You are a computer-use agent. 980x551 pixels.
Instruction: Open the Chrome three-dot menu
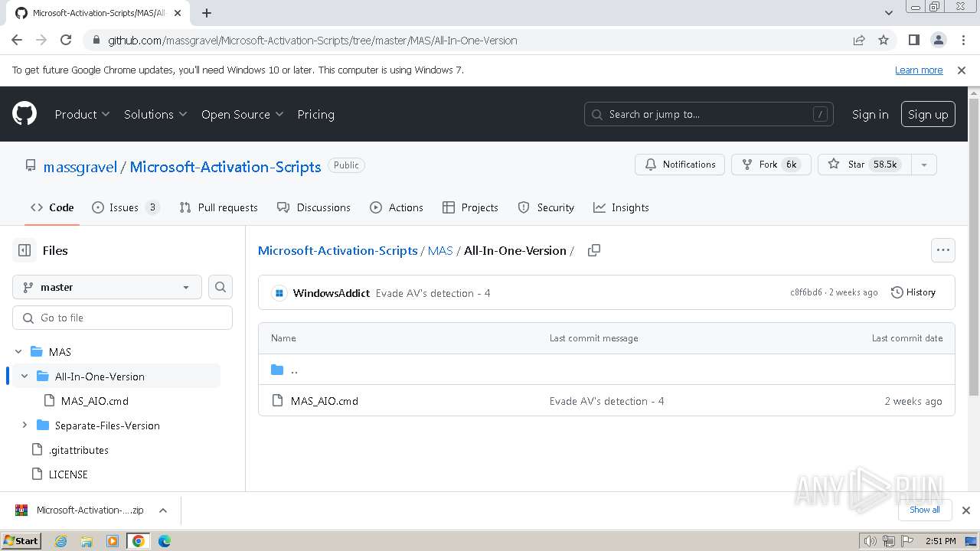(962, 40)
